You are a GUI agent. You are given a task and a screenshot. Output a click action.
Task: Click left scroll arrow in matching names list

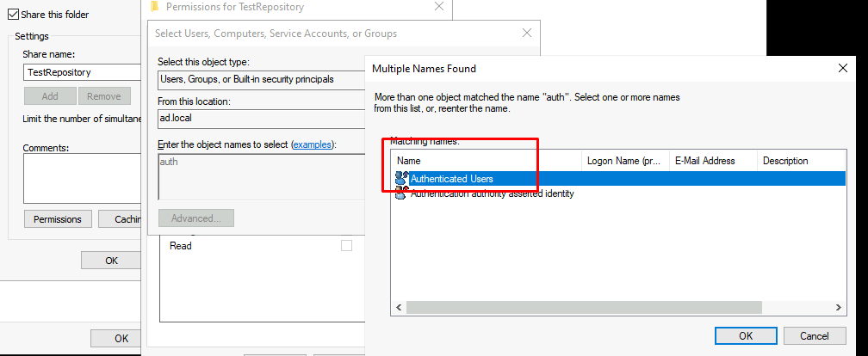click(399, 307)
